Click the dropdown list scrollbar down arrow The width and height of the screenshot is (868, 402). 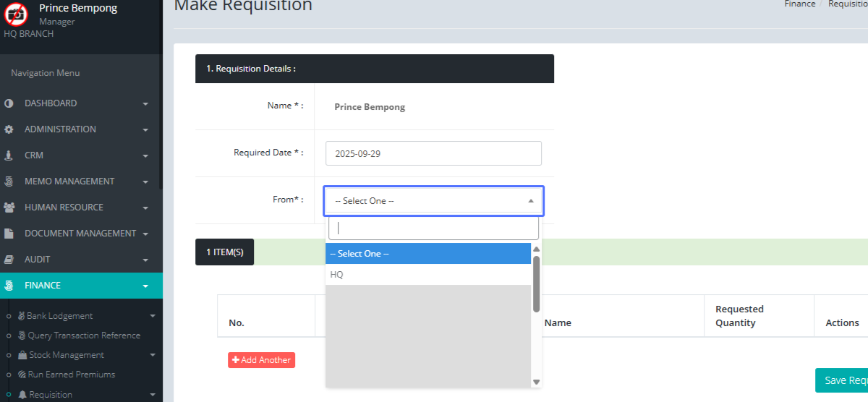tap(537, 382)
